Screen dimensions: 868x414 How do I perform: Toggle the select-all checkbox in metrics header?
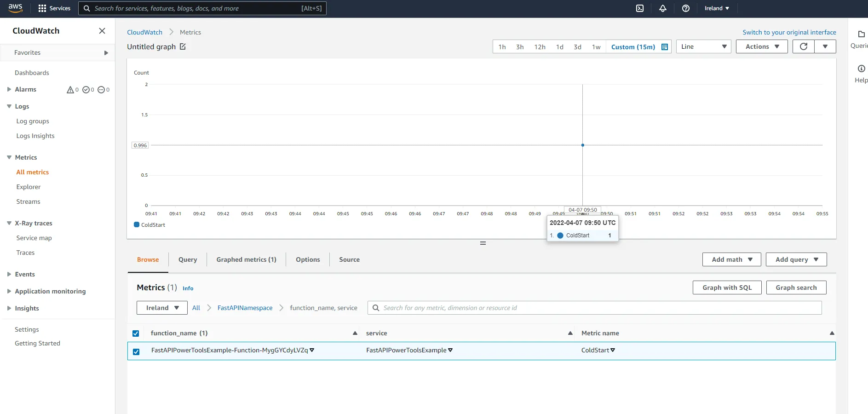coord(136,333)
